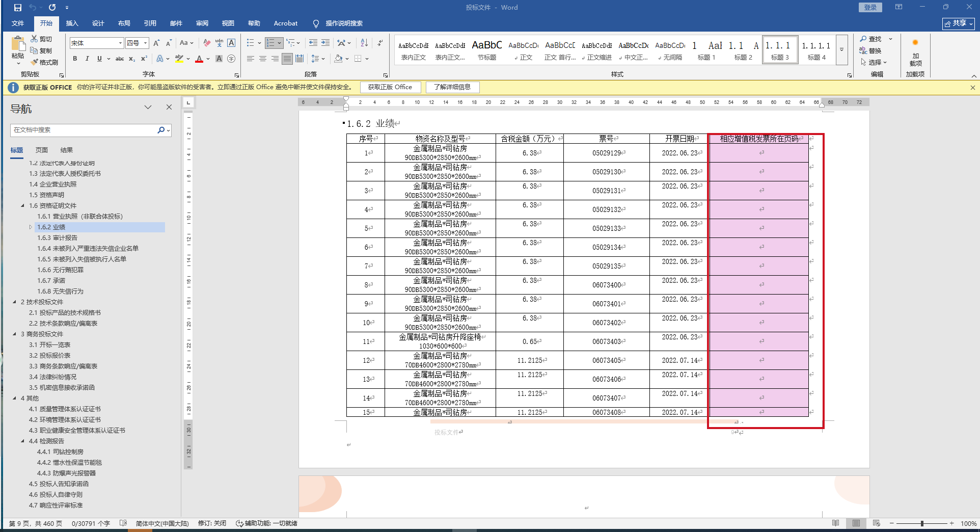Open the Find (查找) tool
This screenshot has width=980, height=532.
coord(871,39)
